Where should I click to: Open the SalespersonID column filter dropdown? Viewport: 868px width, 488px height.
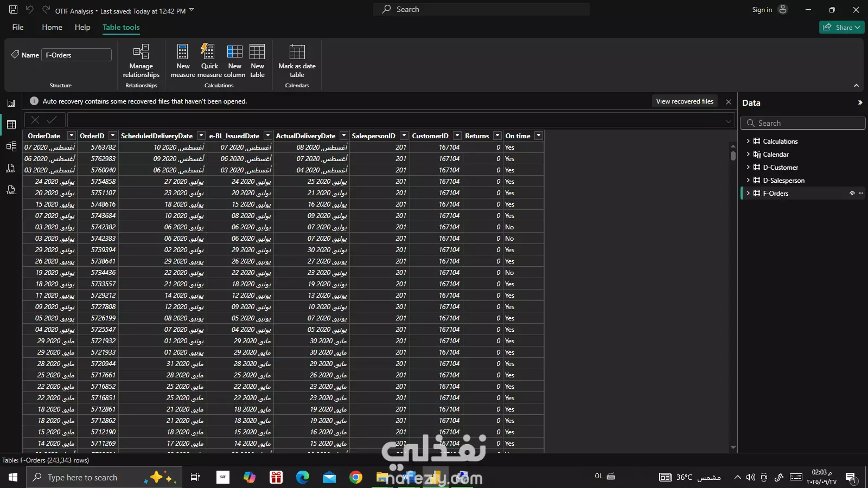point(404,136)
